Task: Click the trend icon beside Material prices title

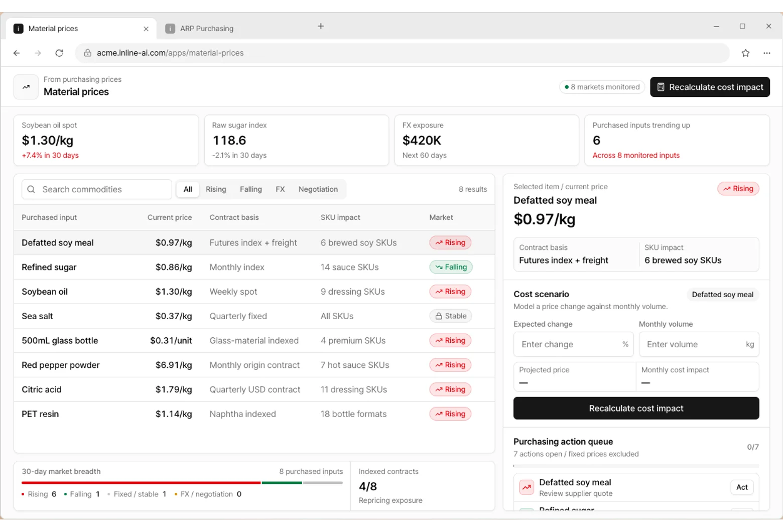Action: click(x=26, y=87)
